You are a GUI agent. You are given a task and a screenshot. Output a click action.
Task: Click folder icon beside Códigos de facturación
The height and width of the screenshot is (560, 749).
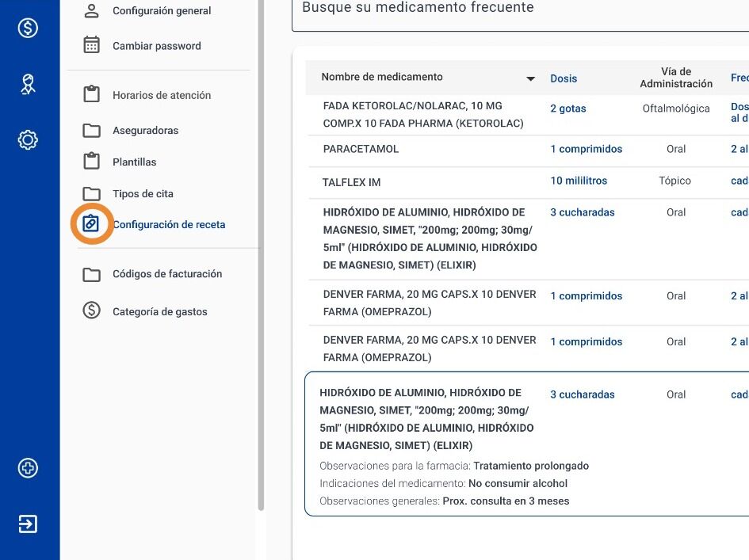click(x=91, y=275)
